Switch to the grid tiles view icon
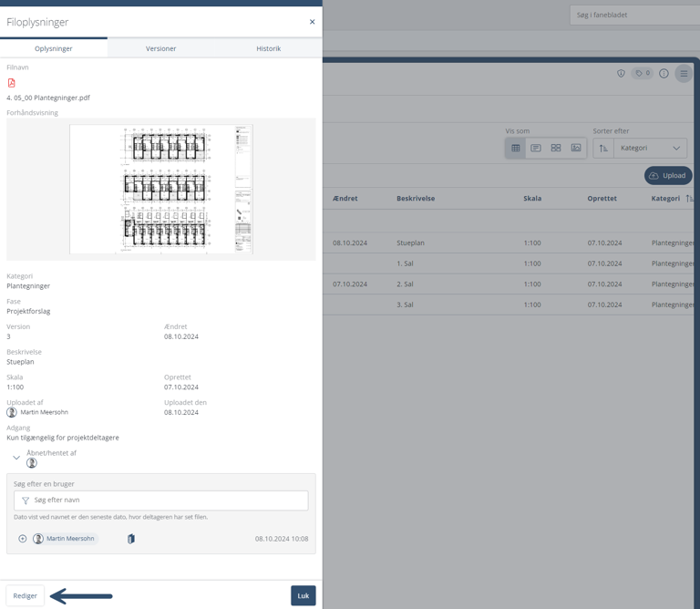 (x=556, y=148)
